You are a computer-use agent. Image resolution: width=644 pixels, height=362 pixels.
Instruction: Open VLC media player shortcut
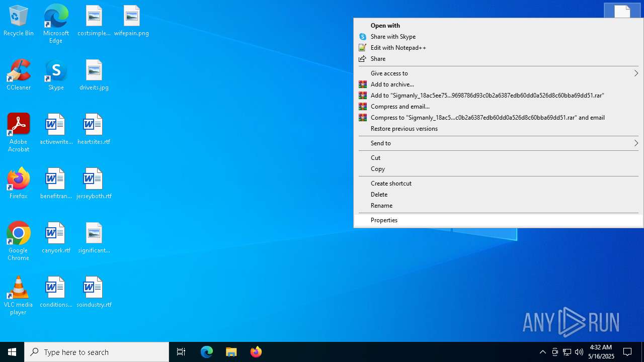(x=19, y=296)
